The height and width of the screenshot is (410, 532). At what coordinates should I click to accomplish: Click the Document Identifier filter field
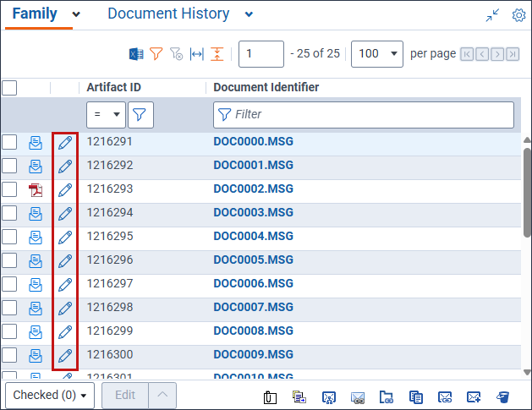(x=364, y=115)
